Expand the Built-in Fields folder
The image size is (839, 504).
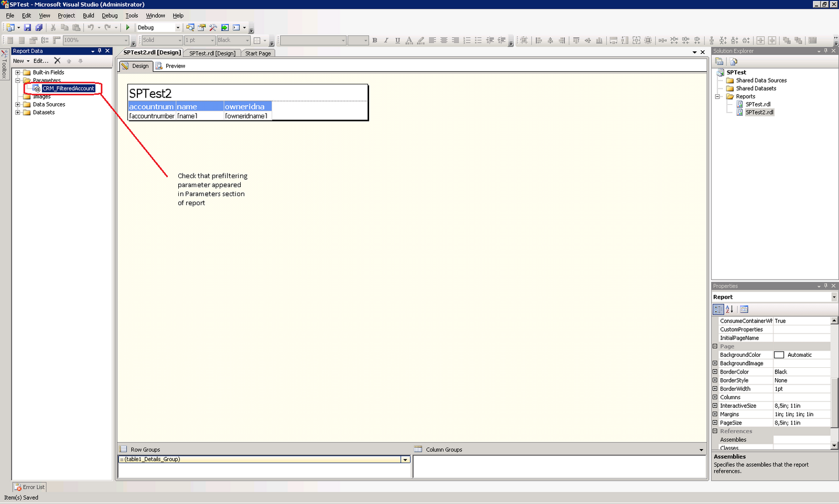[18, 73]
